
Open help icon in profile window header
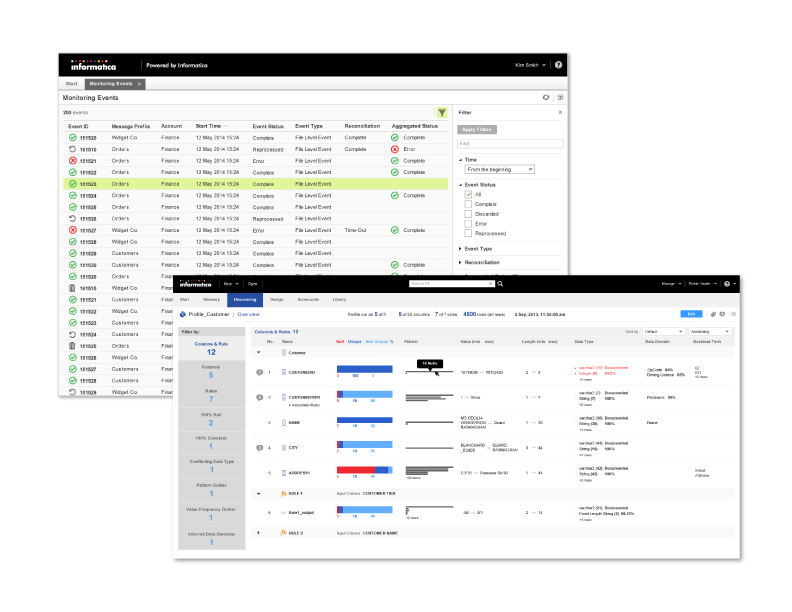click(727, 284)
